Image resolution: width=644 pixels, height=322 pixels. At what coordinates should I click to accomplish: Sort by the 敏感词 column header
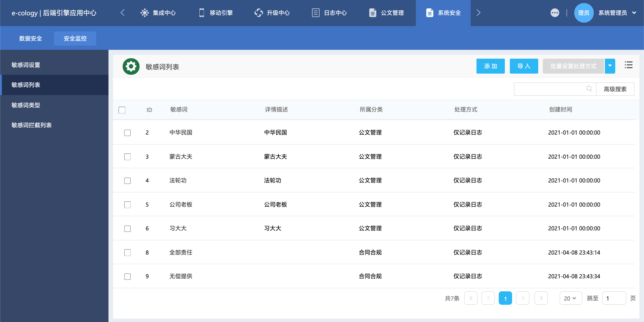click(x=179, y=110)
